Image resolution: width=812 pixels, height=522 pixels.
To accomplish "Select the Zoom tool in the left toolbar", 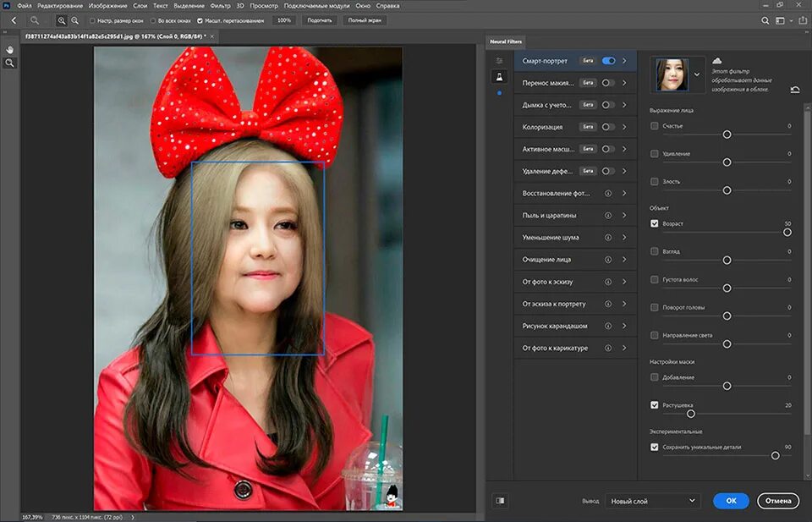I will pyautogui.click(x=10, y=63).
